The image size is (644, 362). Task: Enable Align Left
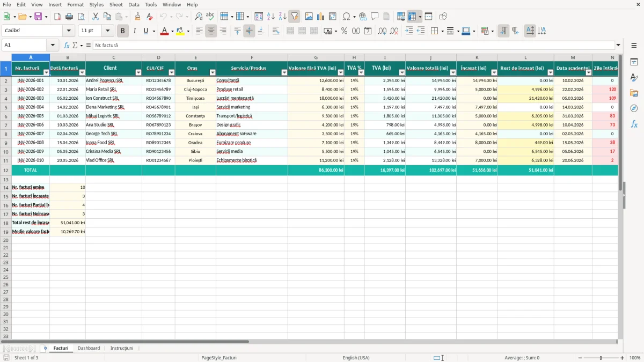[x=199, y=31]
